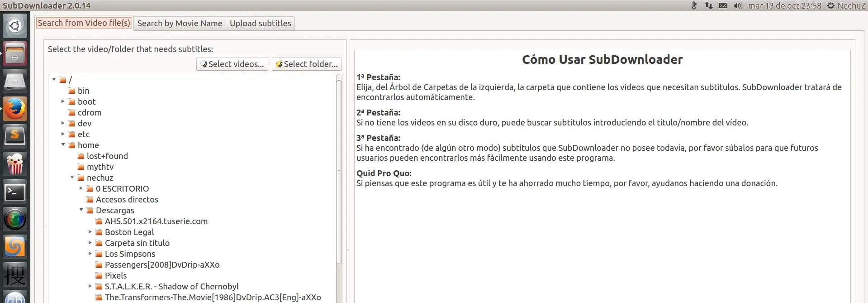
Task: Click the folder icon beside lost+found
Action: coord(81,156)
